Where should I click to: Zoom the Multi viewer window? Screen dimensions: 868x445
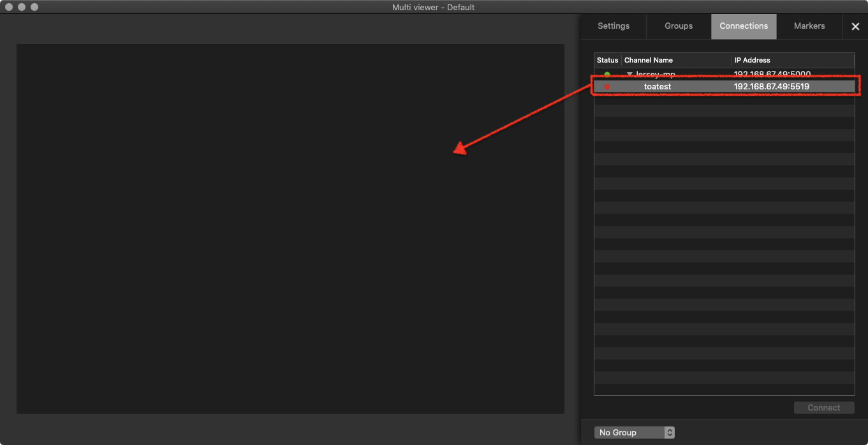[34, 7]
